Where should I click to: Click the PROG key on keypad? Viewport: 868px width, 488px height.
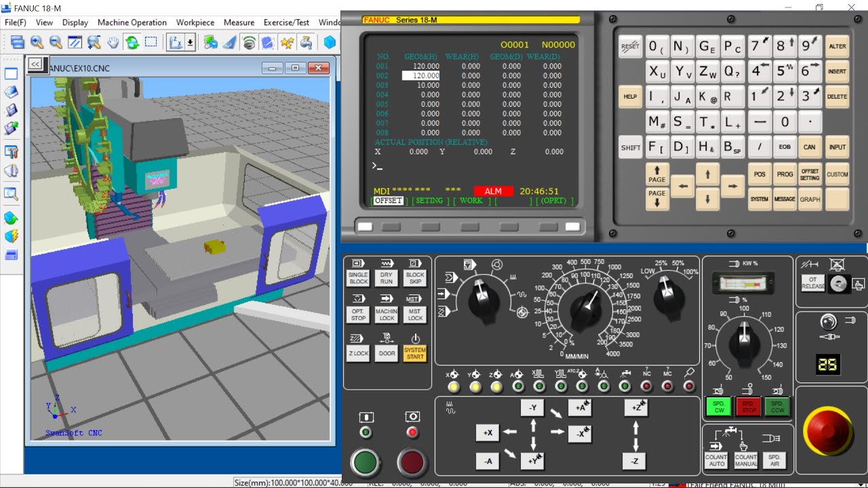pos(785,174)
